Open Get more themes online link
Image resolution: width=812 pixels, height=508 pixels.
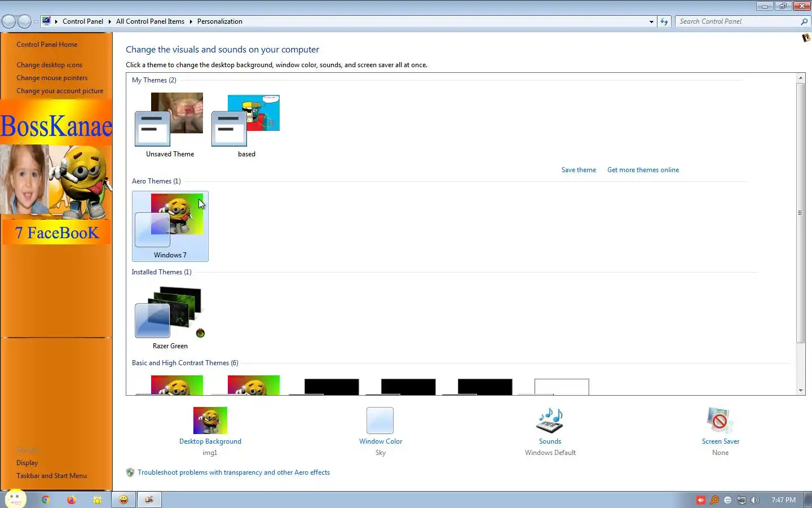tap(643, 170)
